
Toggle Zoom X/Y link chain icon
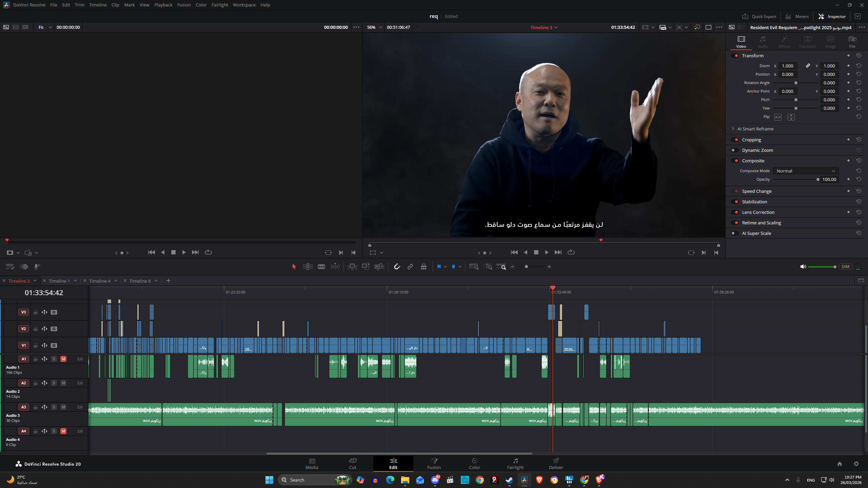coord(808,66)
